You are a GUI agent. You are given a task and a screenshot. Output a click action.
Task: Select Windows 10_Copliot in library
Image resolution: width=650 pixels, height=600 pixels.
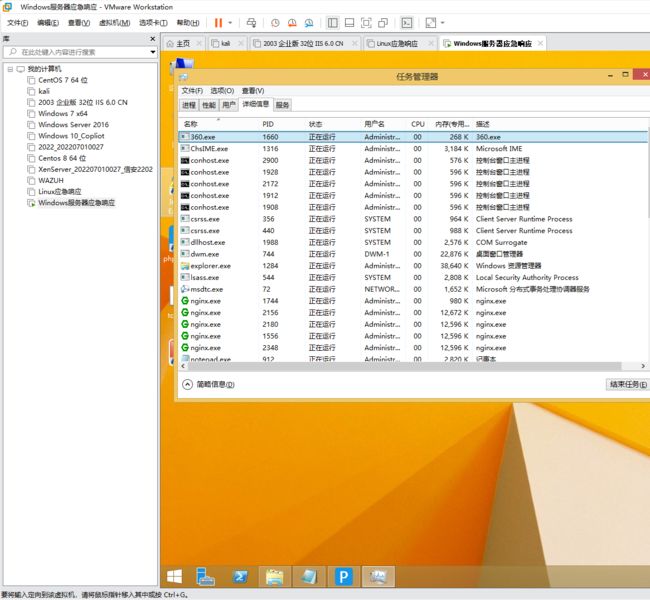tap(71, 136)
